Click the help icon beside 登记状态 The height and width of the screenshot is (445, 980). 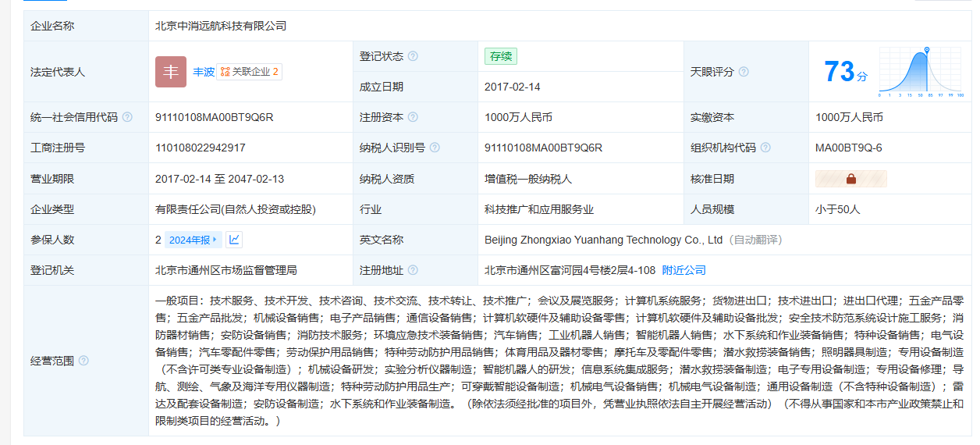coord(413,56)
